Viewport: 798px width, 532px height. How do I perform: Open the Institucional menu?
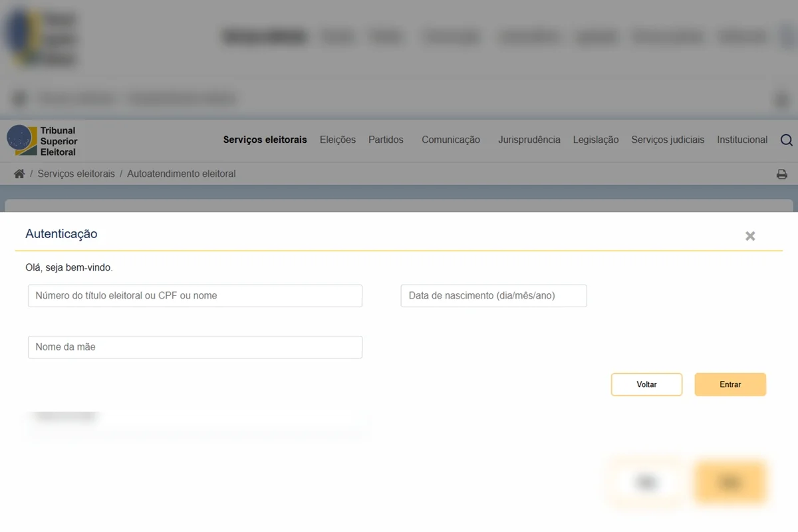742,140
